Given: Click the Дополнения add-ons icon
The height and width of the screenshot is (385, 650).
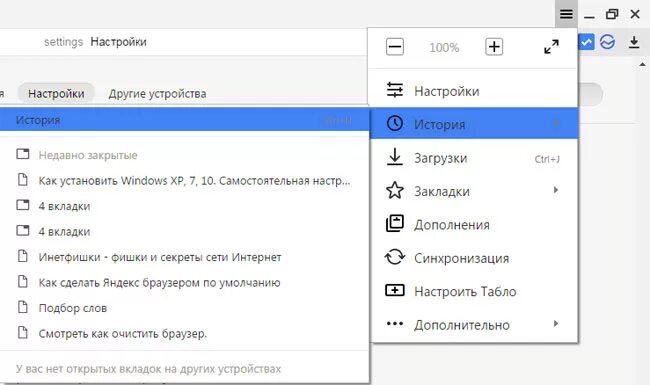Looking at the screenshot, I should click(395, 224).
